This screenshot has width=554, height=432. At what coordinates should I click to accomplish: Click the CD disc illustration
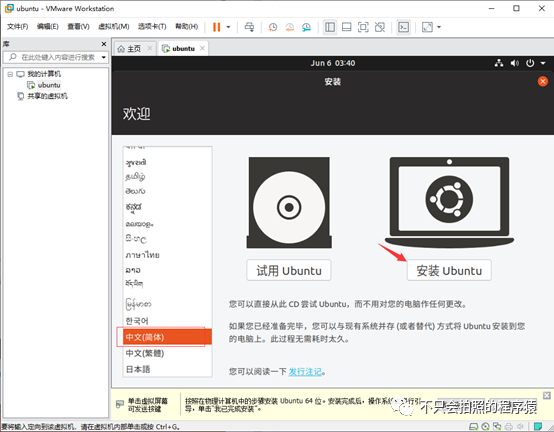[x=289, y=203]
